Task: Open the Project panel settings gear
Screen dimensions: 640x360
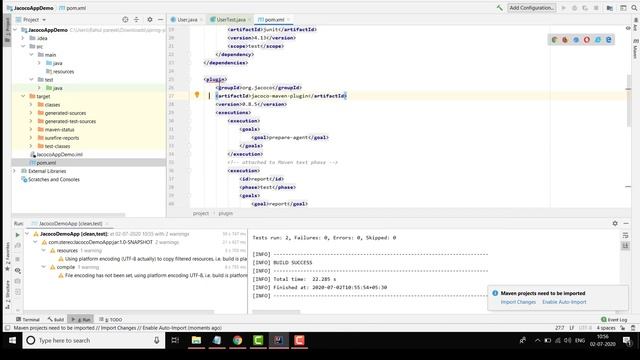Action: tap(150, 20)
